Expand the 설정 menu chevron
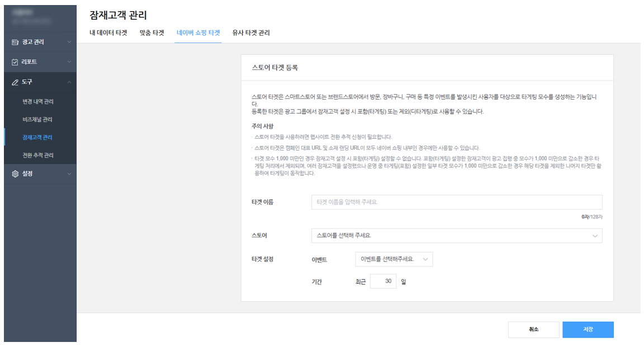The height and width of the screenshot is (347, 644). [69, 173]
